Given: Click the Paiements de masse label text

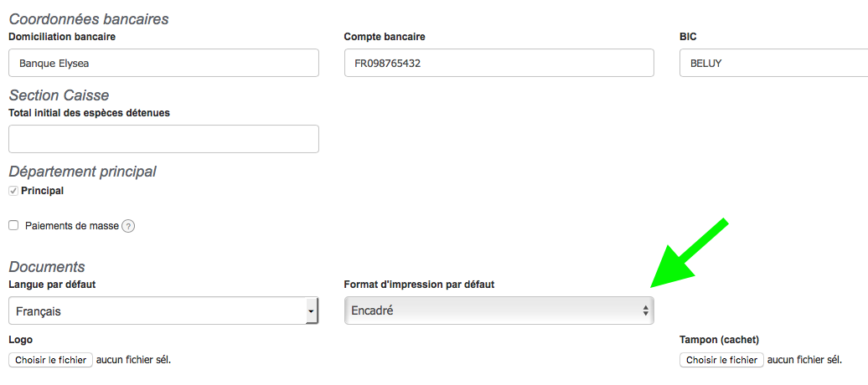Looking at the screenshot, I should [71, 225].
